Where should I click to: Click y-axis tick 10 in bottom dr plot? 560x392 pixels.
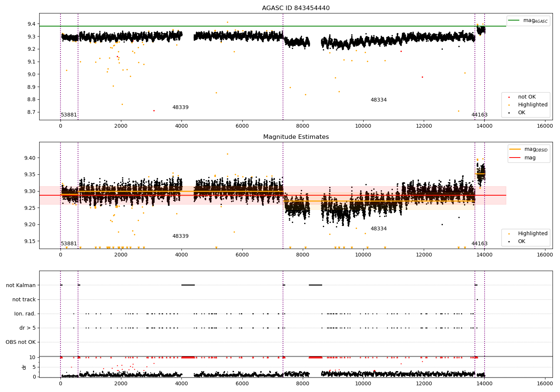[32, 358]
